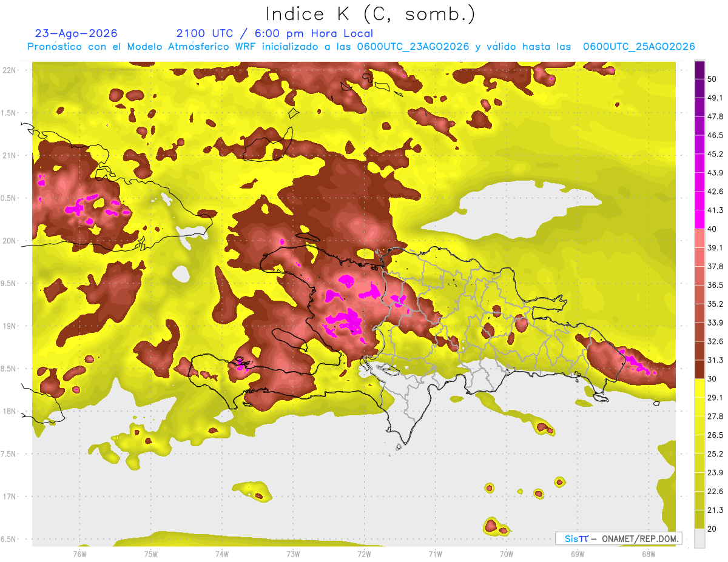
Task: Click the '35.2' colorbar label
Action: click(x=715, y=304)
